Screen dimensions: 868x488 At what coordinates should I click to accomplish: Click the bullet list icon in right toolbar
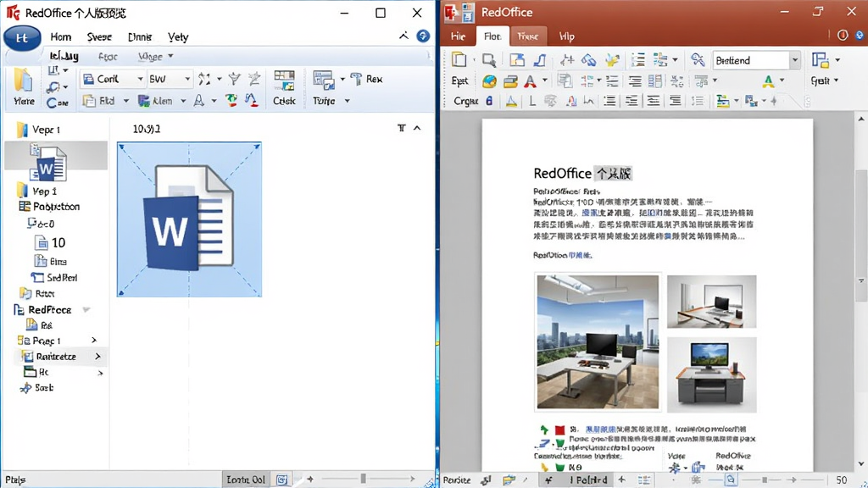point(638,60)
